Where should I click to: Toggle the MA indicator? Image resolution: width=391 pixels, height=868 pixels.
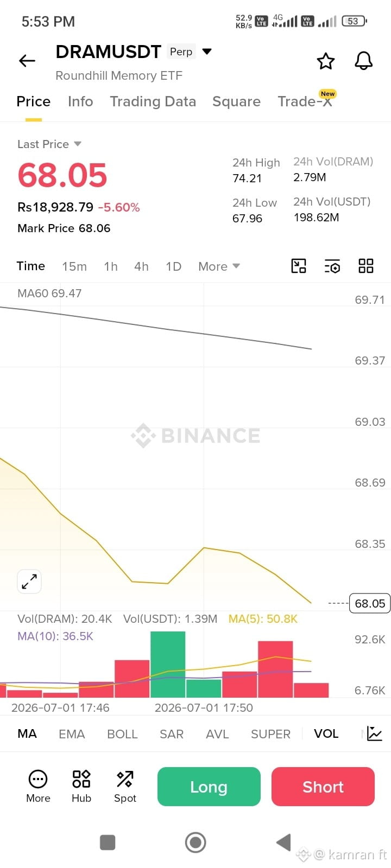pos(27,733)
